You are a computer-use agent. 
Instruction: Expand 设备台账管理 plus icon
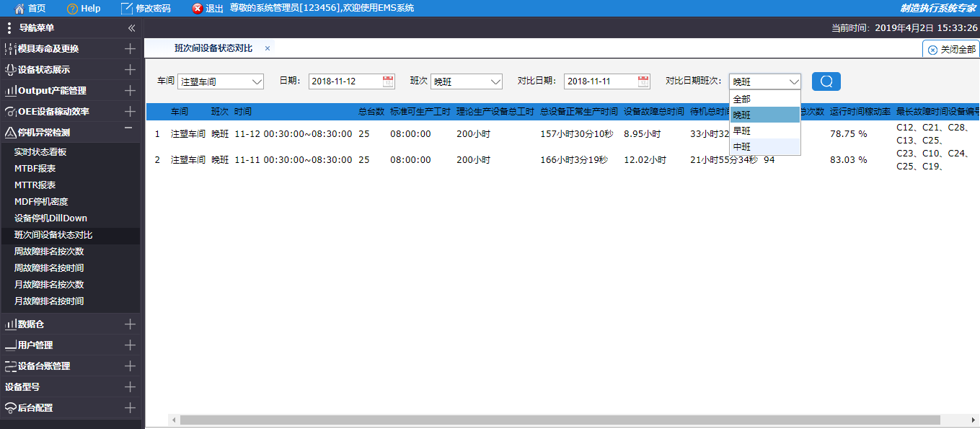(130, 366)
